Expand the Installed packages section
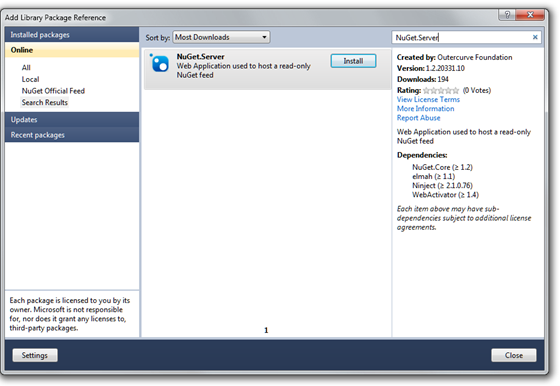This screenshot has width=560, height=386. pyautogui.click(x=72, y=35)
